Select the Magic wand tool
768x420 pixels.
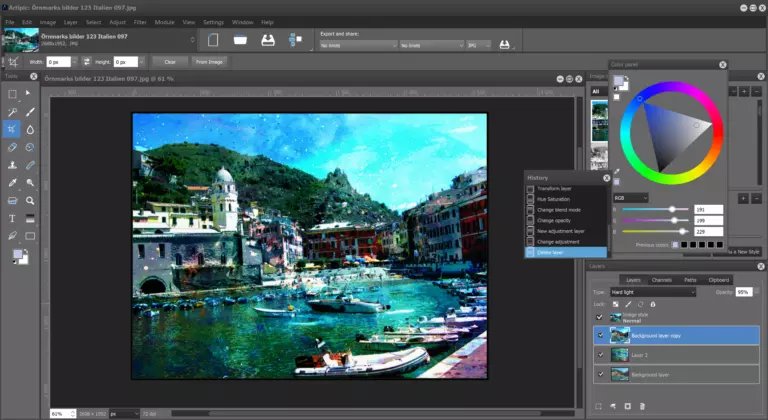(12, 112)
